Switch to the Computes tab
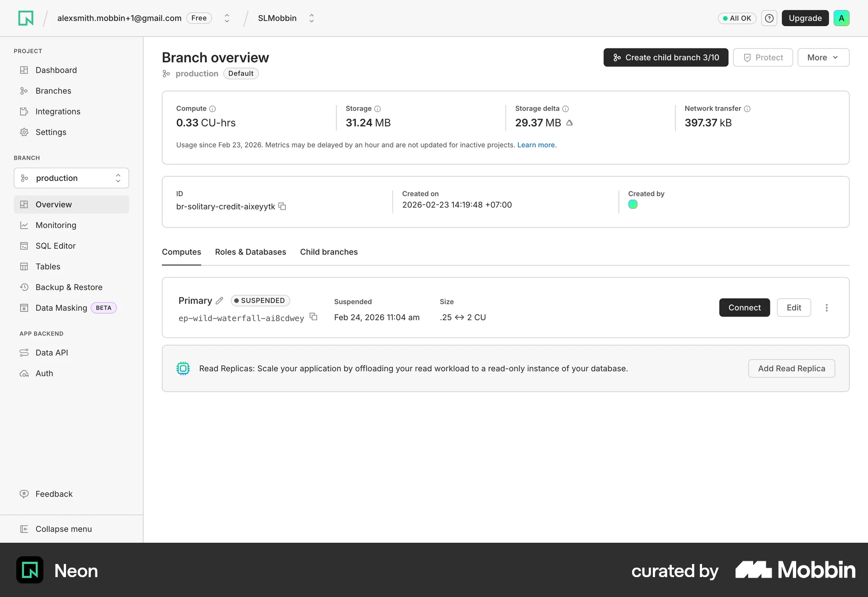The width and height of the screenshot is (868, 597). 181,252
